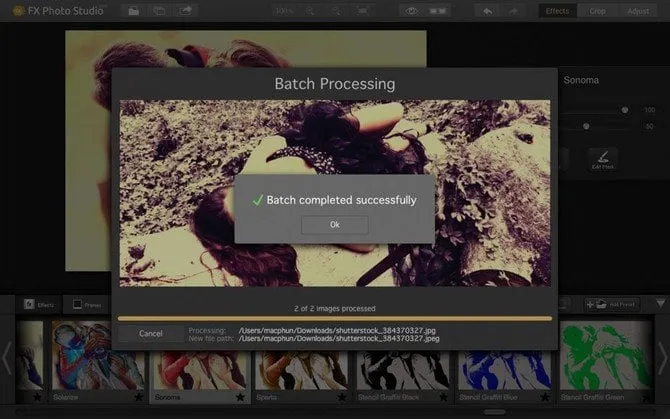Toggle the side-by-side compare view
This screenshot has height=419, width=670.
tap(437, 11)
